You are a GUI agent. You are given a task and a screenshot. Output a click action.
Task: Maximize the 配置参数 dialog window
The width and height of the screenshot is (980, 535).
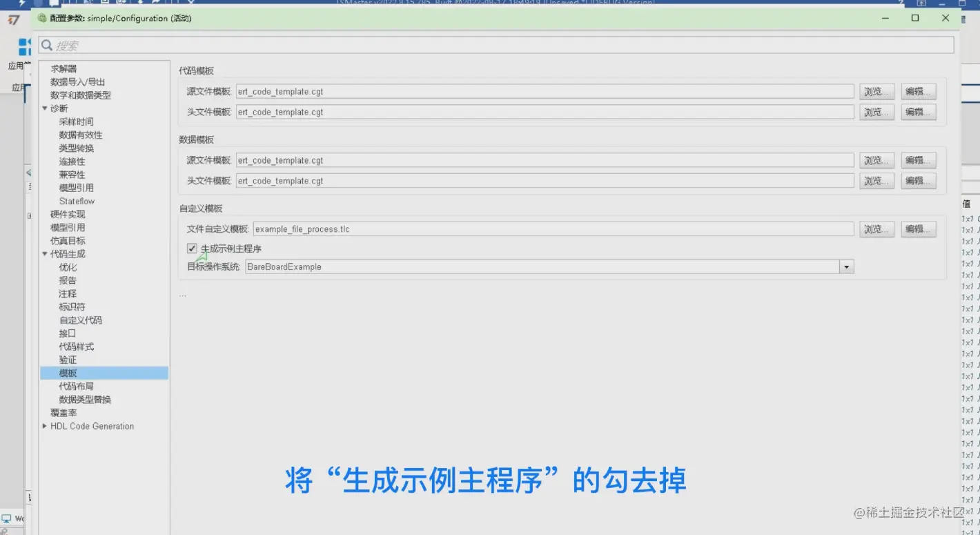click(x=915, y=18)
